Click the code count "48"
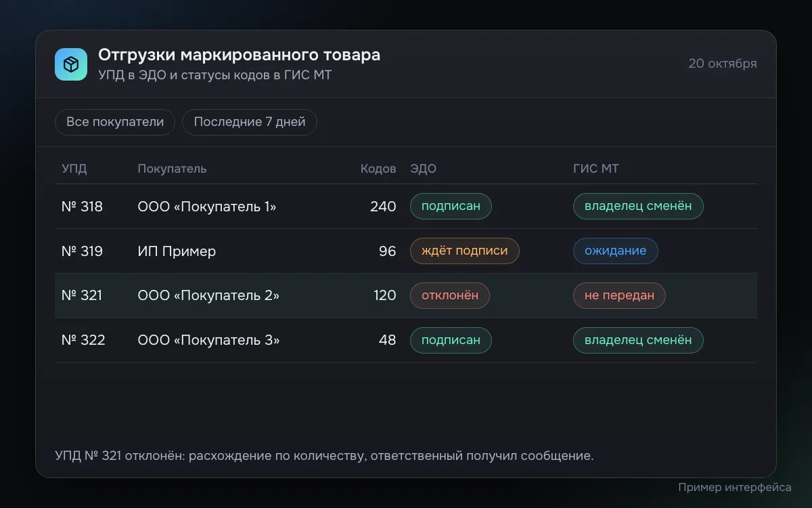 coord(388,340)
